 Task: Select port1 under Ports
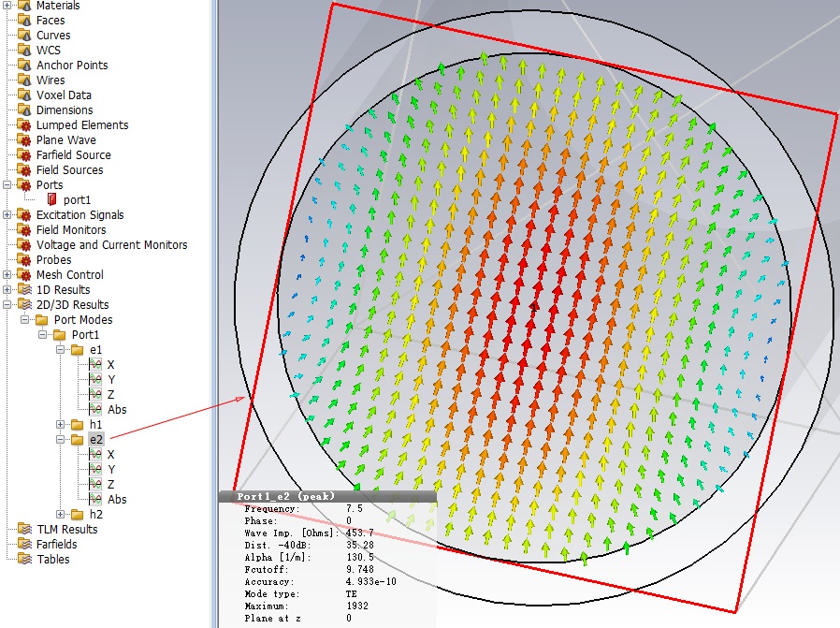click(x=77, y=200)
